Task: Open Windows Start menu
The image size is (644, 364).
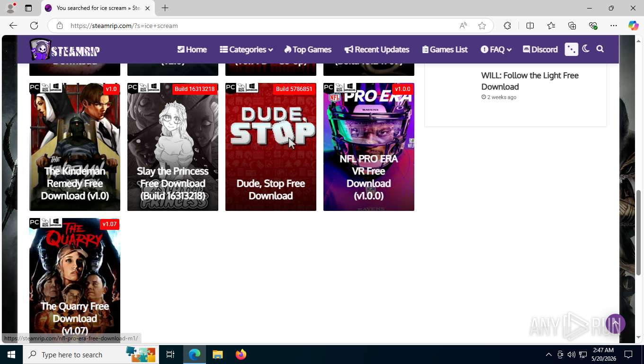Action: [x=11, y=355]
